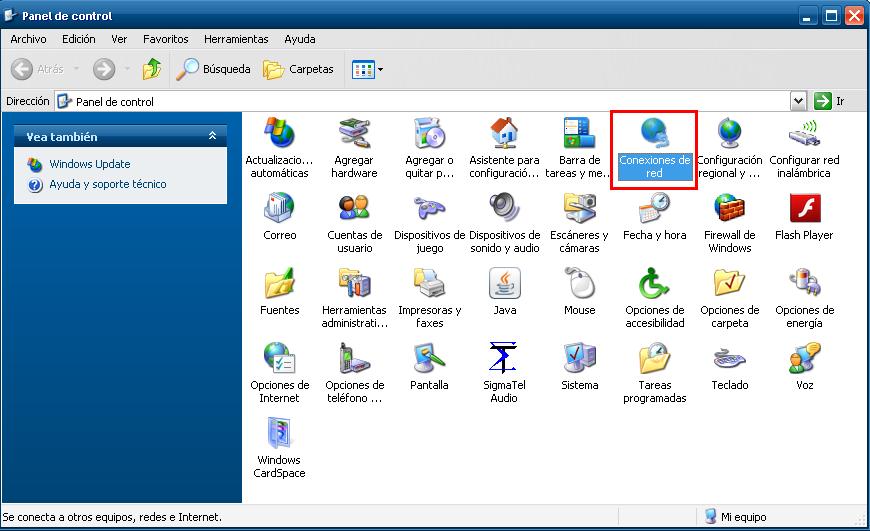870x531 pixels.
Task: Open Opciones de accesibilidad icon
Action: [655, 284]
